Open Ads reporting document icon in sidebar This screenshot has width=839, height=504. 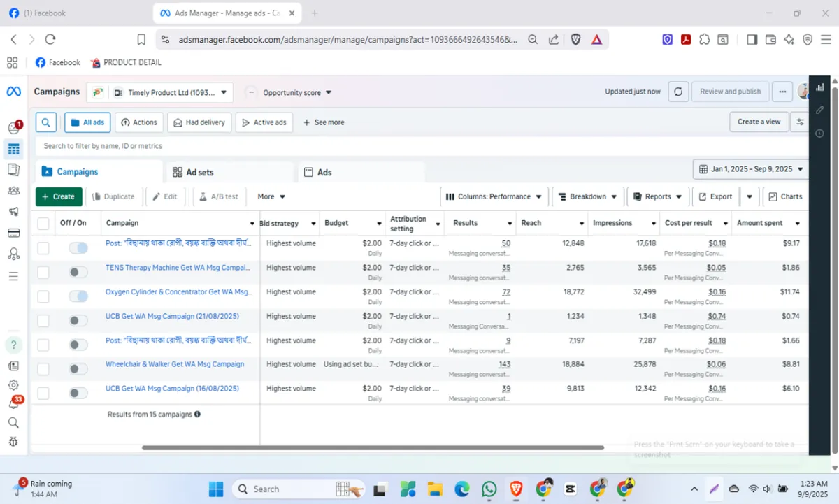[13, 169]
